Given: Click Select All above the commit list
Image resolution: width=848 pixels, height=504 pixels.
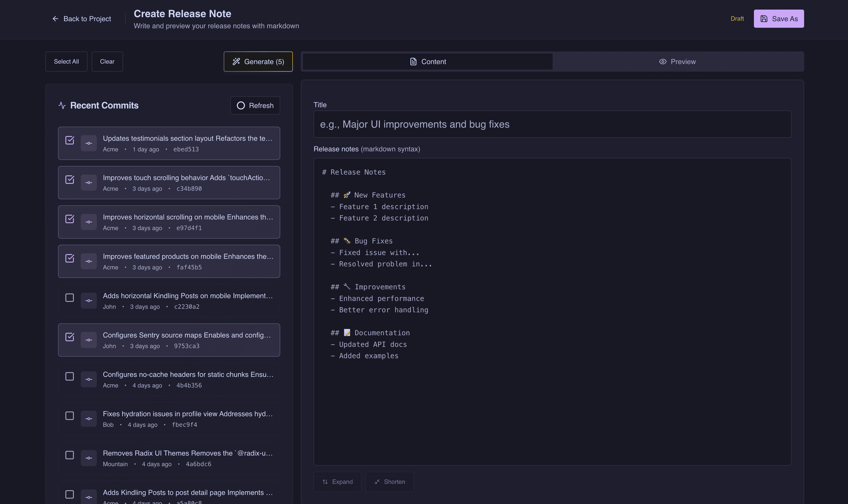Looking at the screenshot, I should click(x=66, y=62).
